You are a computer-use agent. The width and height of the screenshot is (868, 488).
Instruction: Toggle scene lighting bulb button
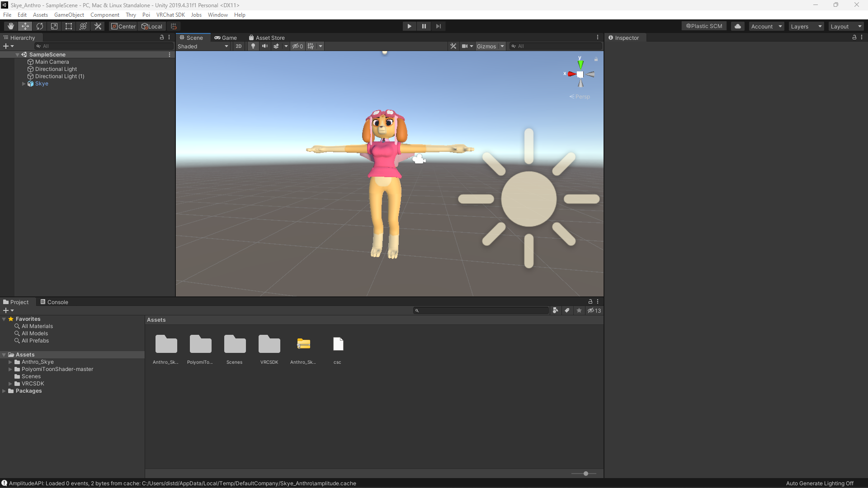pos(253,46)
